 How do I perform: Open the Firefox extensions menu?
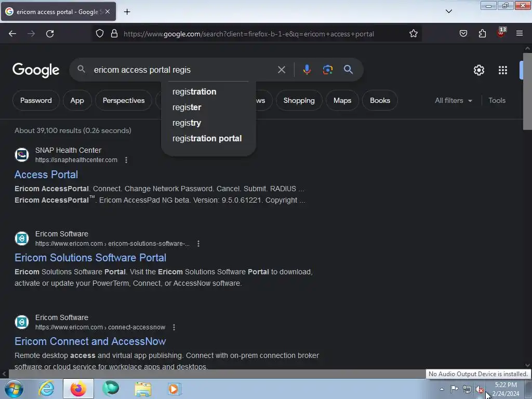point(482,34)
